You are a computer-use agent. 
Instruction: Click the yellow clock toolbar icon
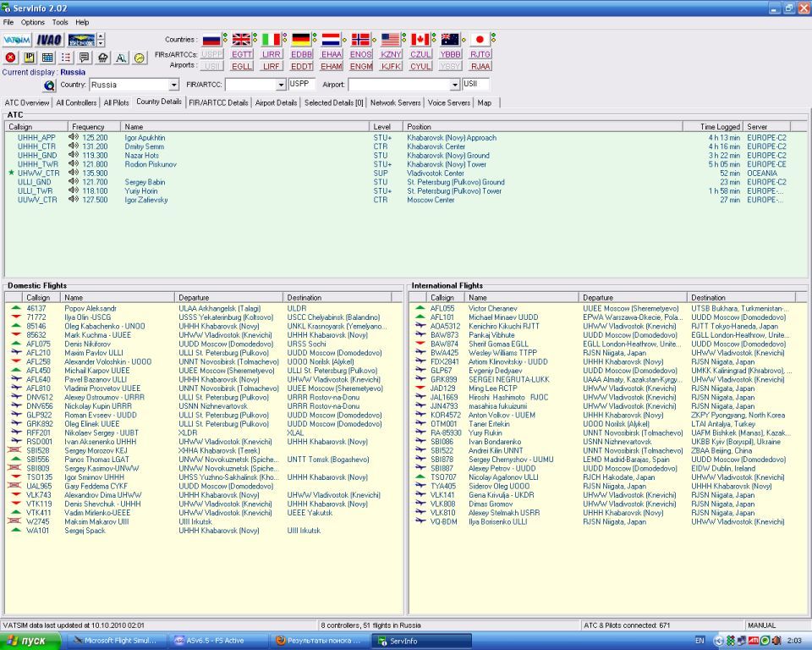[x=140, y=58]
